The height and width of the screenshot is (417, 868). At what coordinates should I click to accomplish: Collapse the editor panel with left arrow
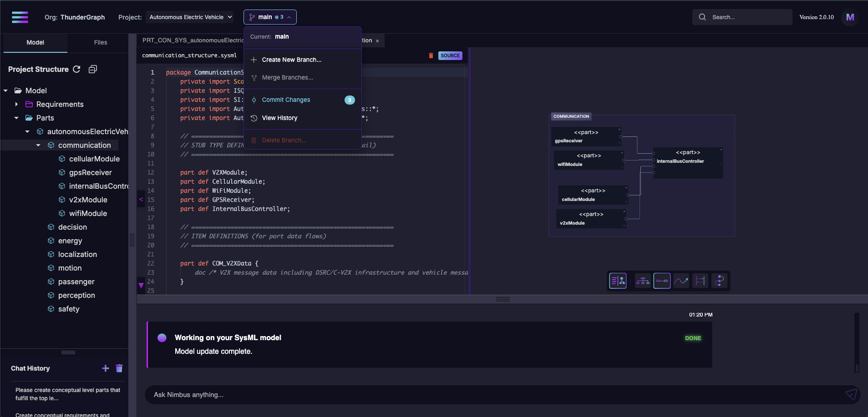coord(141,199)
